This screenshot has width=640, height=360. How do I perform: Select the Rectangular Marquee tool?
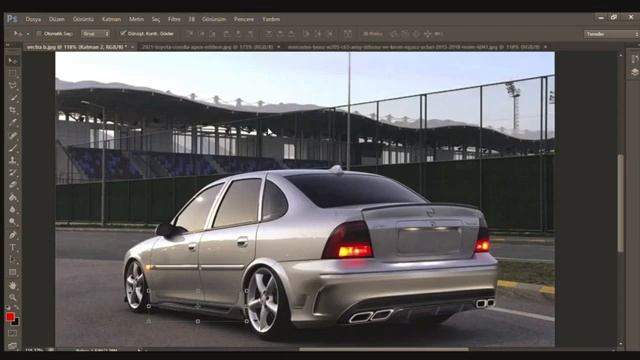(x=13, y=73)
